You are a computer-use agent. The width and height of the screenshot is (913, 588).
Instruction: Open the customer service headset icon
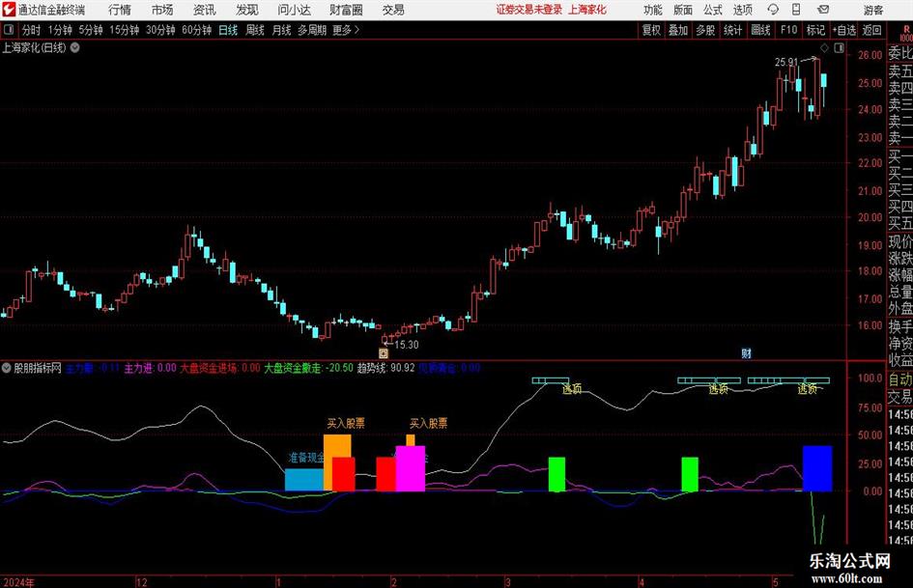[773, 10]
